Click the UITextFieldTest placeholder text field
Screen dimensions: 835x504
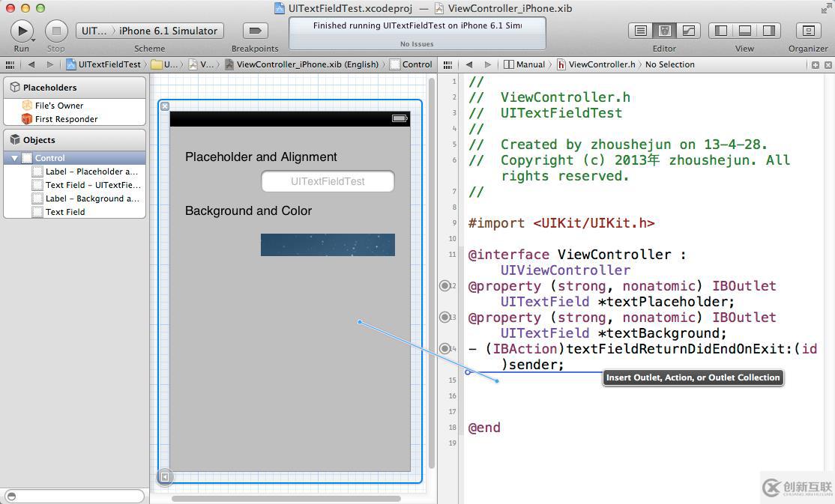pyautogui.click(x=328, y=181)
